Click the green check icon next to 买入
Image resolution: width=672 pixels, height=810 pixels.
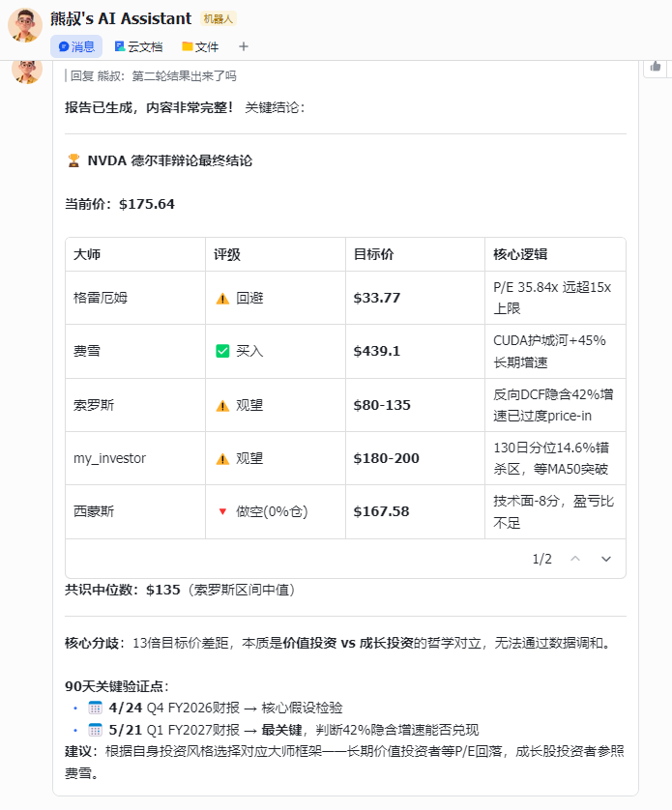[x=222, y=351]
